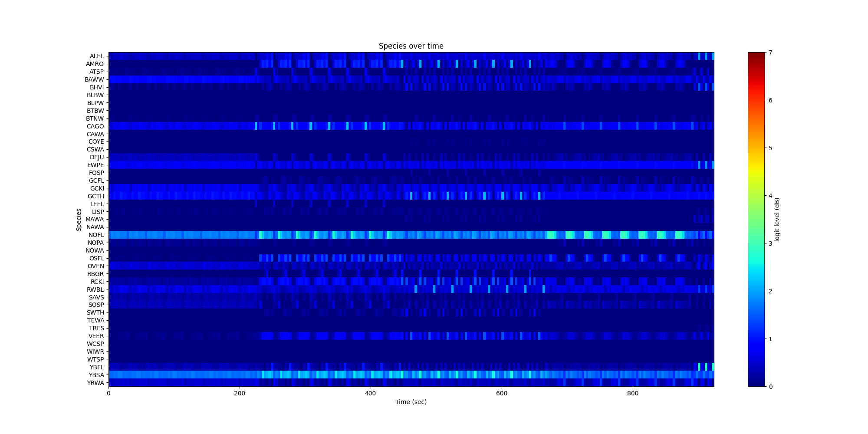Click the NOFL species label

96,235
